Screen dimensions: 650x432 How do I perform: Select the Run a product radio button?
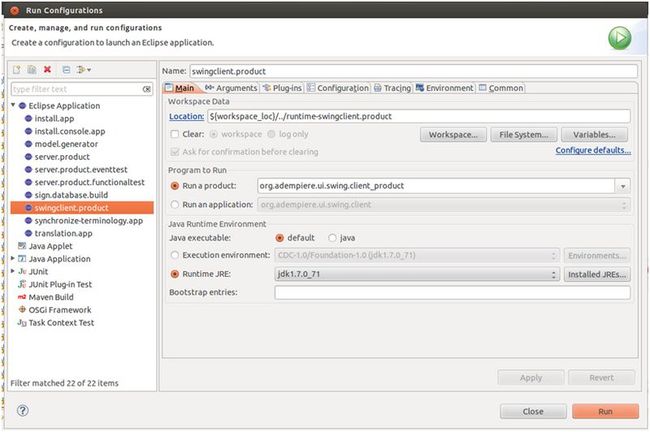coord(175,186)
